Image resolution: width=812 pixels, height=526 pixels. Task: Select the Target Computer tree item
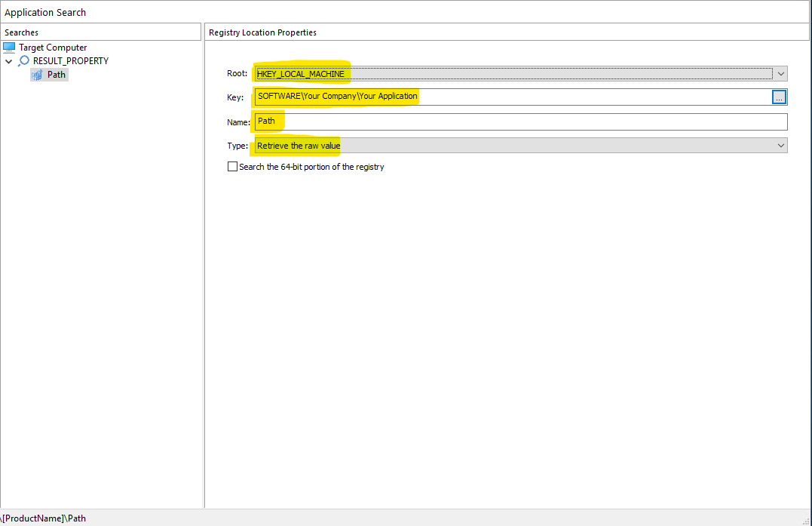pos(53,48)
